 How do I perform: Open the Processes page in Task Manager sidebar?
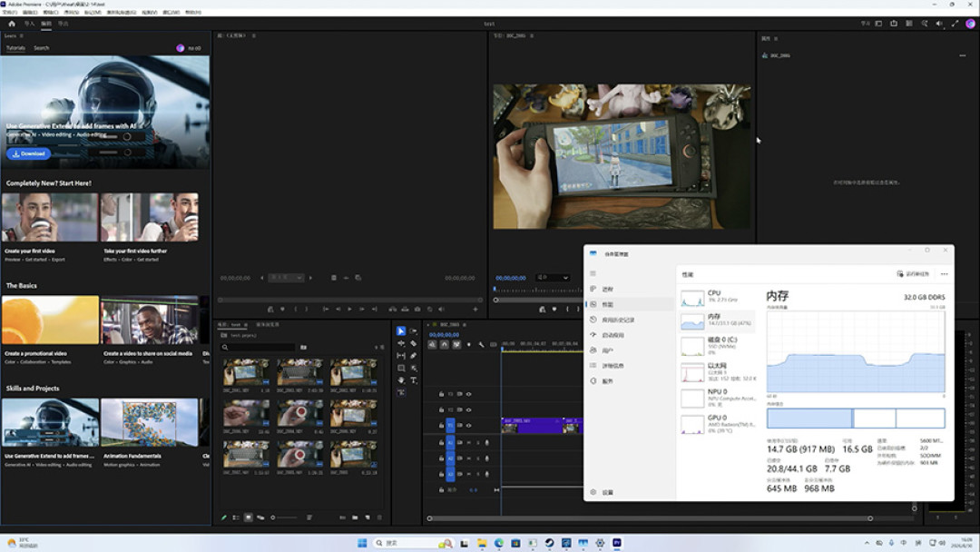[x=632, y=290]
